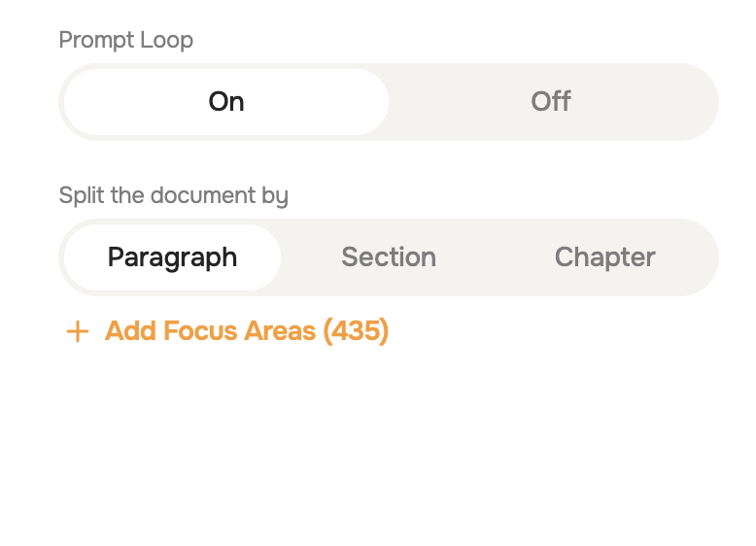Select the On segment
This screenshot has height=546, width=756.
point(226,102)
